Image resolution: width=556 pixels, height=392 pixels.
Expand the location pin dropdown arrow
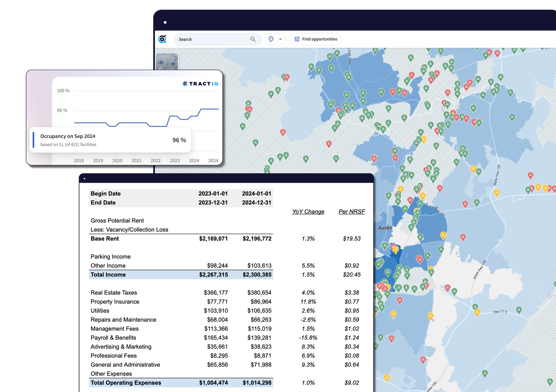point(280,39)
